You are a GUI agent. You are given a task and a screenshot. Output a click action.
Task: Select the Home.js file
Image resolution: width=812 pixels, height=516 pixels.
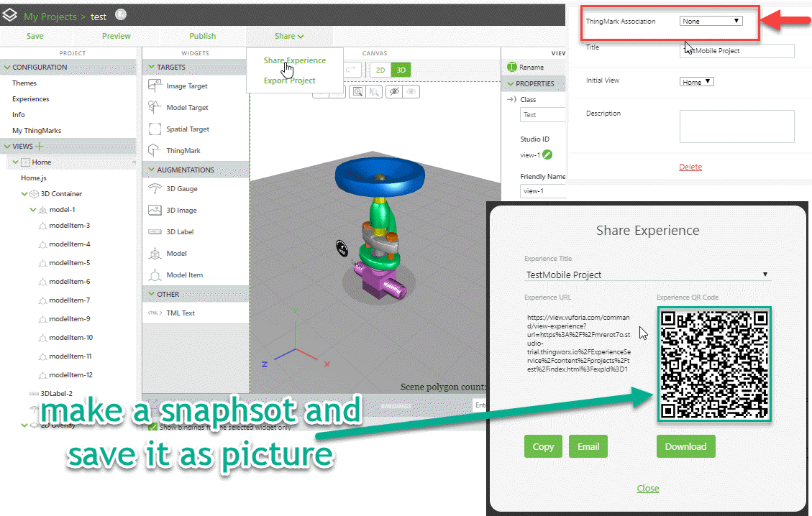point(34,178)
